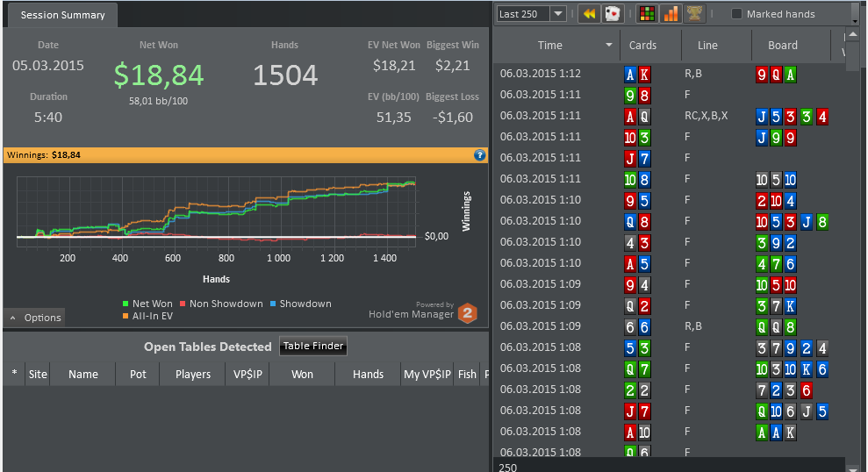Click the Line column header
Image resolution: width=868 pixels, height=472 pixels.
coord(716,46)
